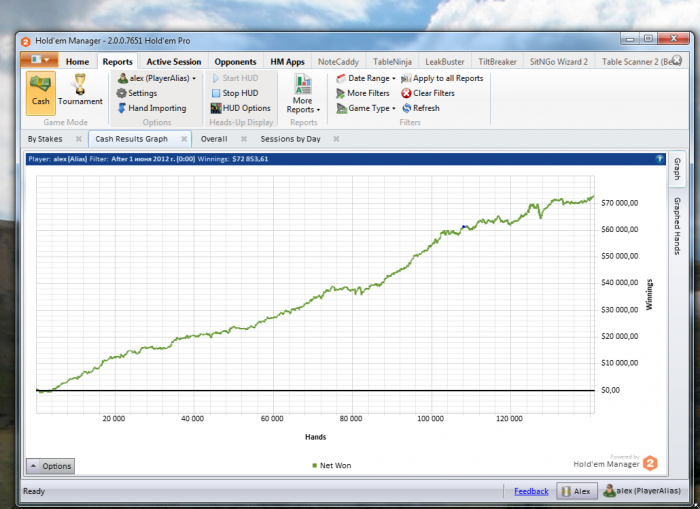Click the Winnings $72 853,61 text
This screenshot has height=509, width=700.
click(233, 159)
